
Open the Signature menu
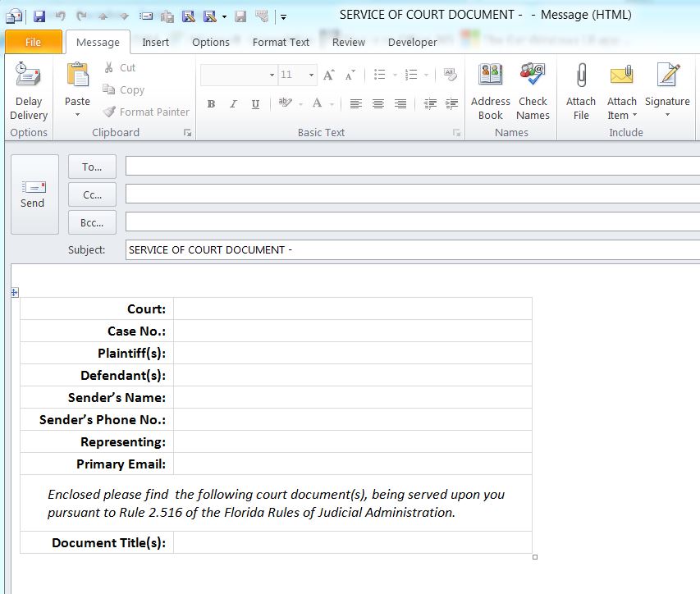click(x=667, y=91)
